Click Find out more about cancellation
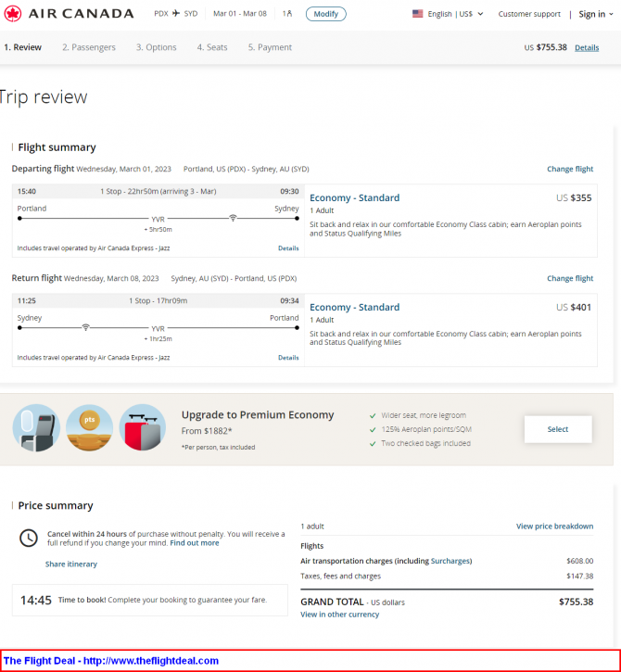The image size is (621, 672). pos(195,542)
